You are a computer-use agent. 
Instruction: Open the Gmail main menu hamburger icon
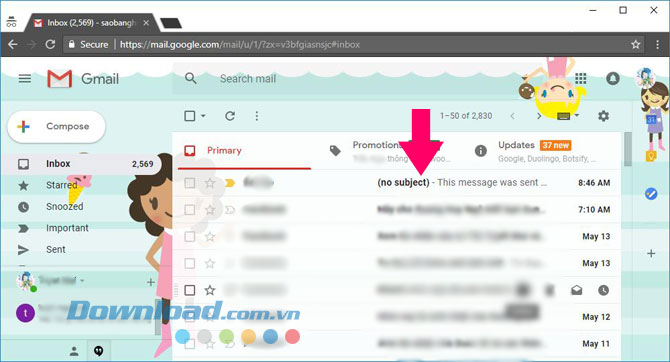click(25, 79)
